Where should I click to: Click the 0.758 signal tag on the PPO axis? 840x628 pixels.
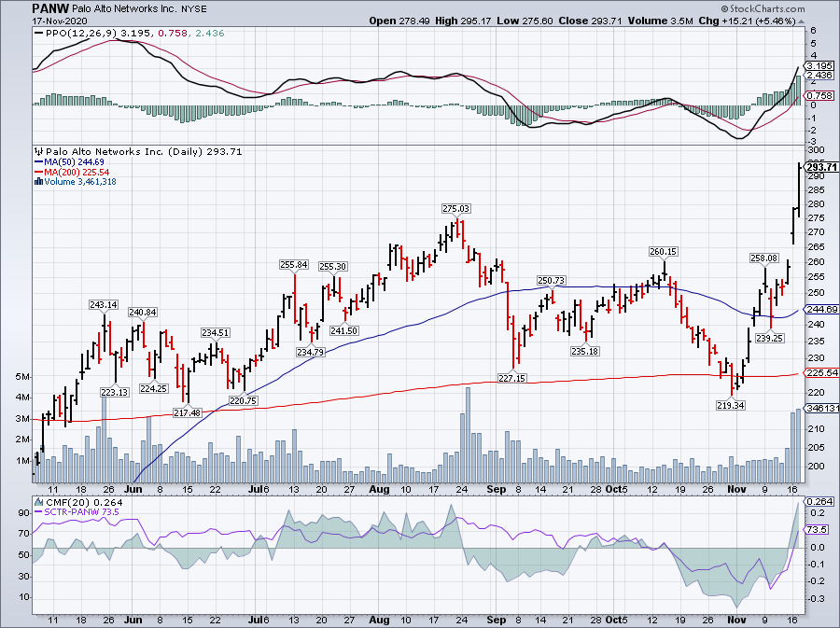tap(819, 95)
